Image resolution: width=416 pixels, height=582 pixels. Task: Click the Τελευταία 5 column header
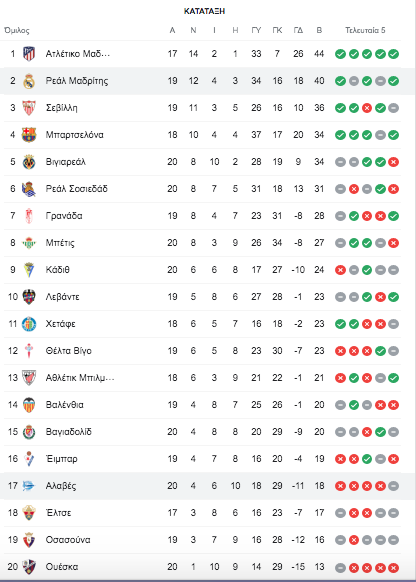(x=366, y=30)
